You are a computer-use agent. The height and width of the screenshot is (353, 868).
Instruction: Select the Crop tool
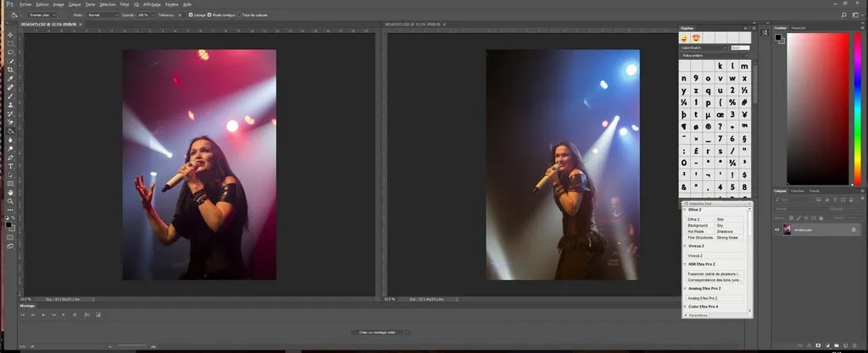click(10, 69)
